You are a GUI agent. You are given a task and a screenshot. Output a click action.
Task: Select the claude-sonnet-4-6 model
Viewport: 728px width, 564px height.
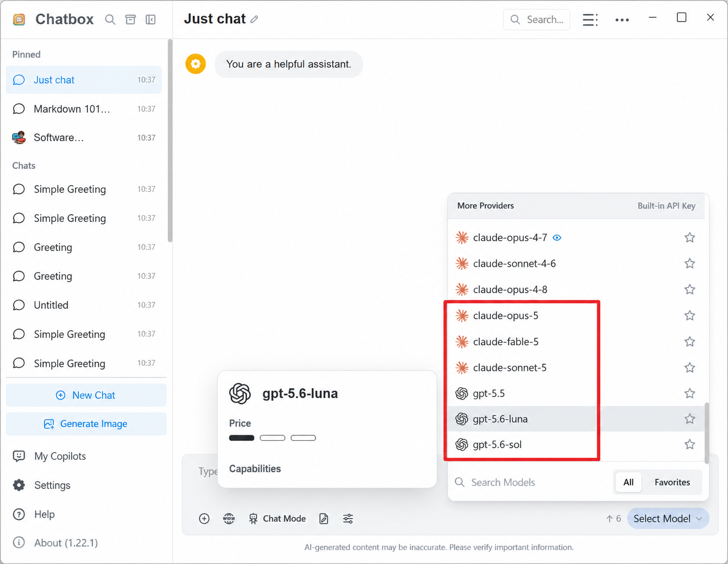click(576, 264)
